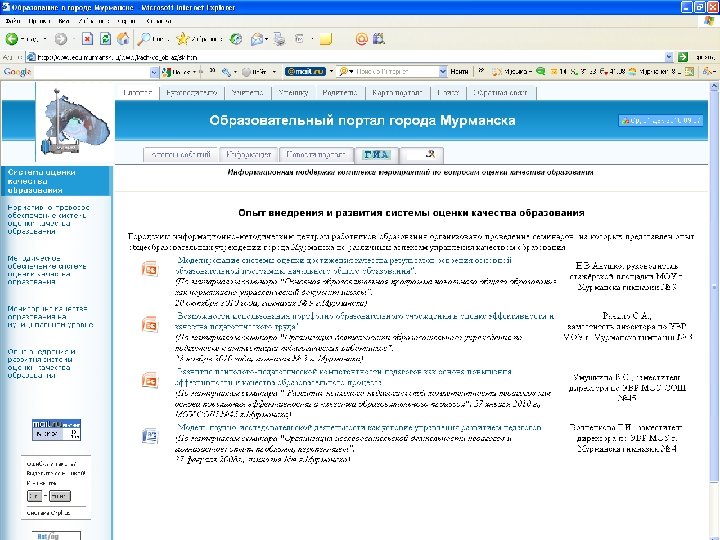Screen dimensions: 720x540
Task: Open the Избранное menu
Action: (93, 21)
